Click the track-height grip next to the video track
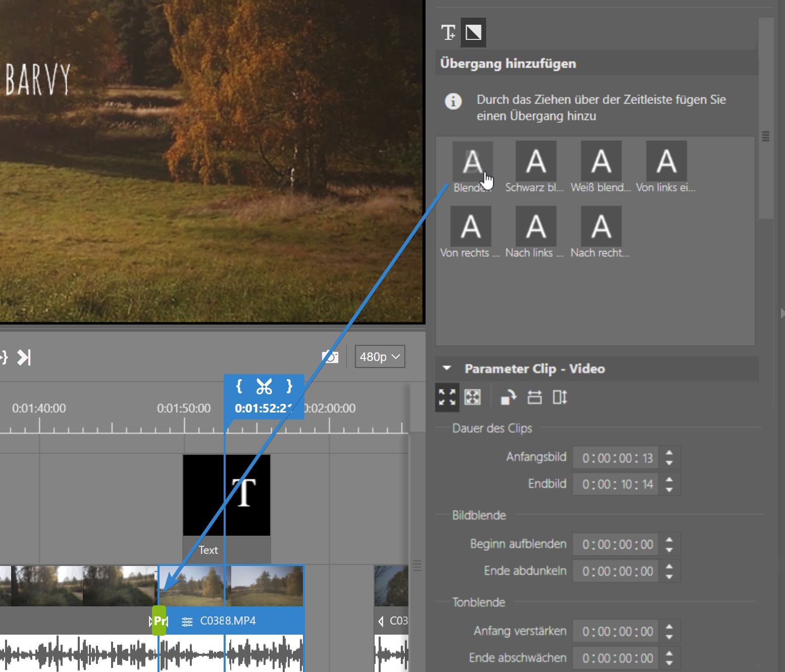Viewport: 785px width, 672px height. [x=417, y=565]
